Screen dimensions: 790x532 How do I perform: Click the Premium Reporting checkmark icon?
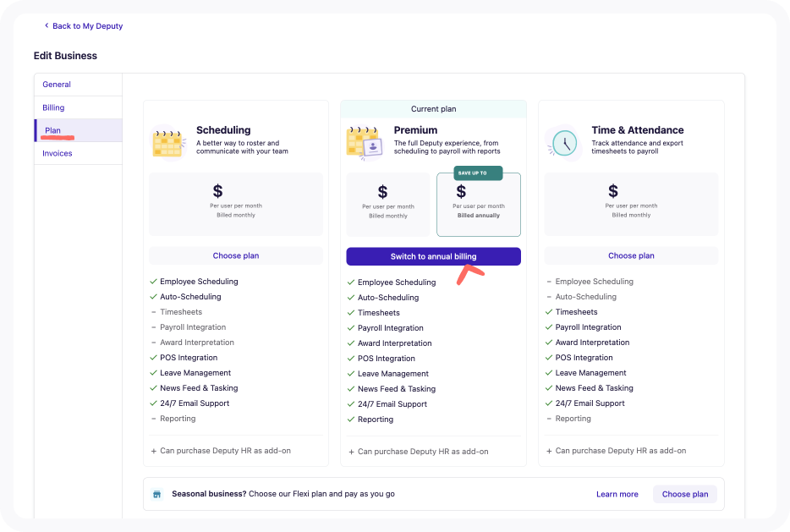(351, 420)
